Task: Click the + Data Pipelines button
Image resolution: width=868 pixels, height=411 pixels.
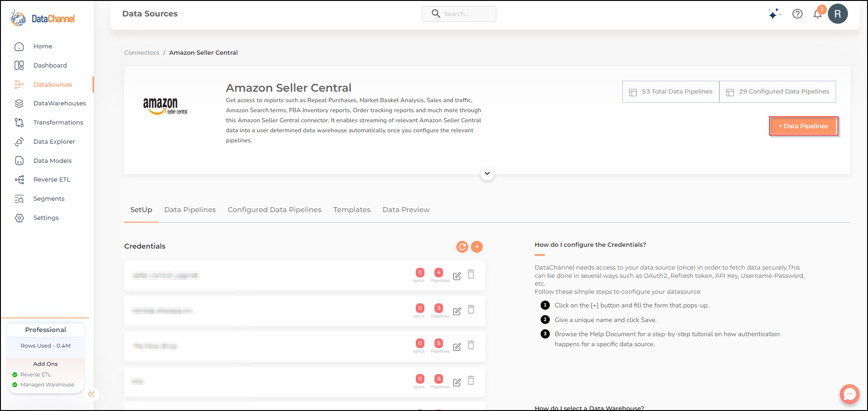Action: 803,126
